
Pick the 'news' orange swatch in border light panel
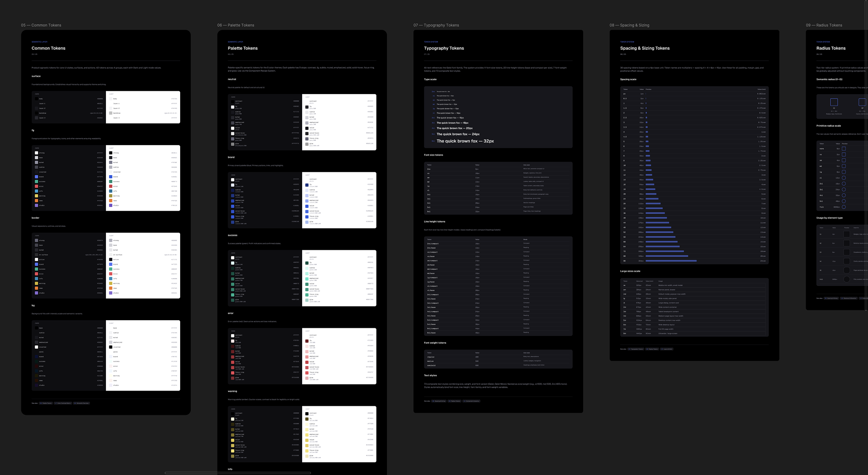(x=111, y=288)
